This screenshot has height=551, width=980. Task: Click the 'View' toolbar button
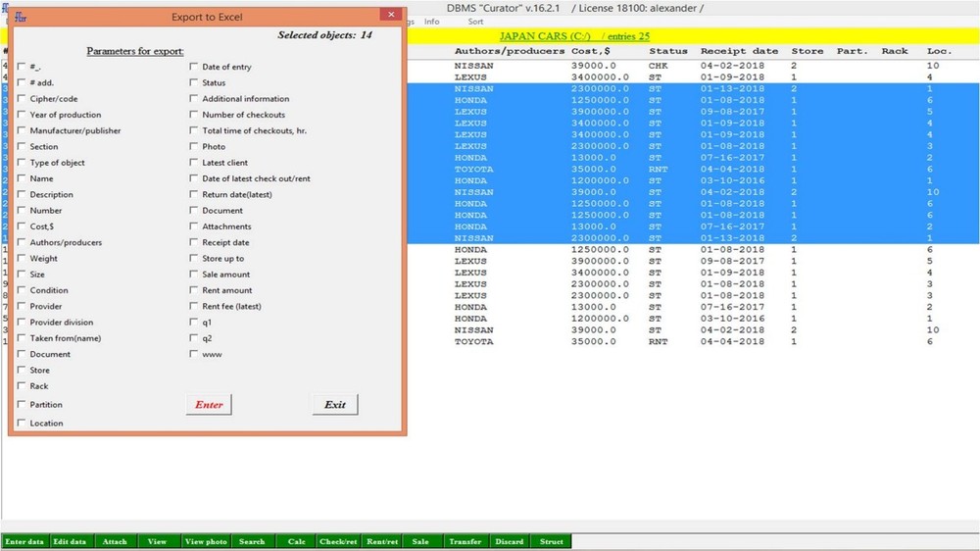pyautogui.click(x=157, y=541)
